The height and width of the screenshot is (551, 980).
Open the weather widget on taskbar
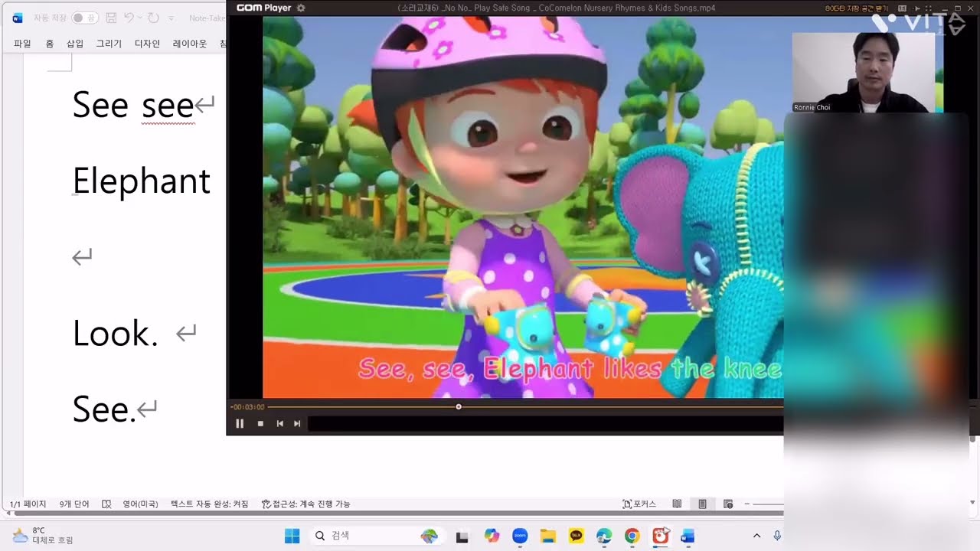[43, 536]
